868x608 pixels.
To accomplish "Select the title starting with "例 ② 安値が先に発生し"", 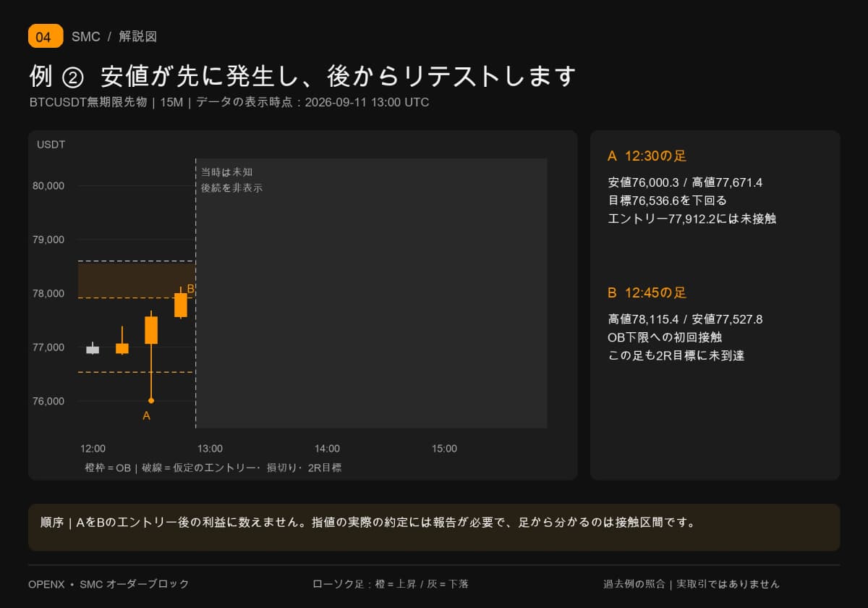I will pyautogui.click(x=303, y=76).
